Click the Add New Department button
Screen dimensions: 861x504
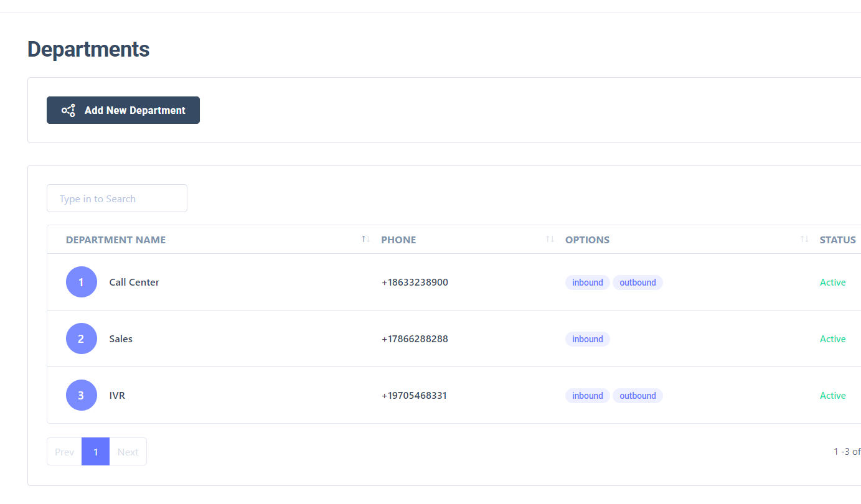click(x=123, y=110)
